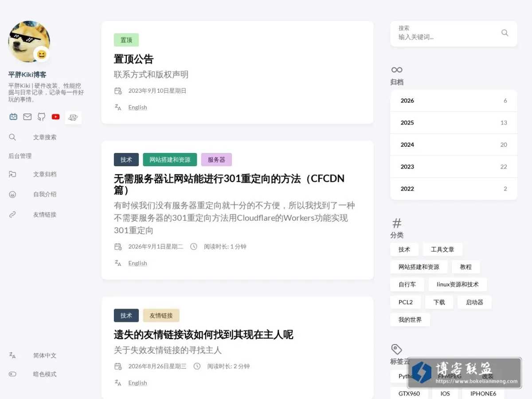Open the 2023 archive row
532x399 pixels.
[x=454, y=167]
